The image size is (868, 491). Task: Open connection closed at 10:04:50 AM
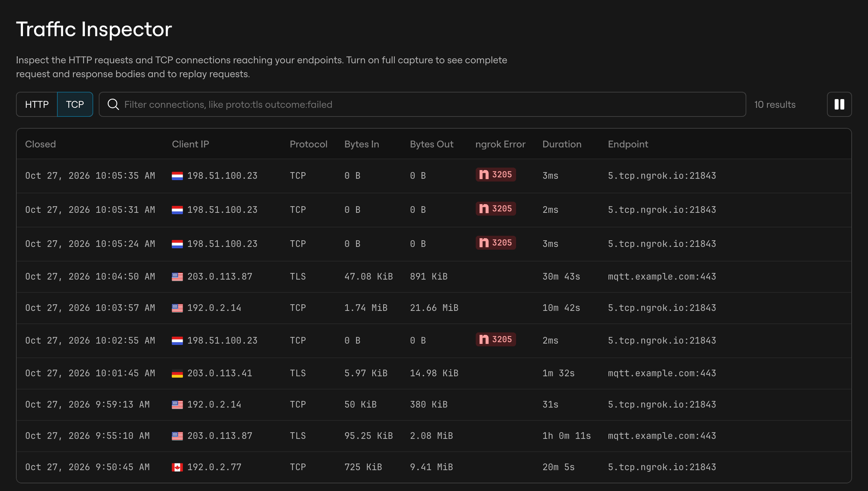pyautogui.click(x=434, y=277)
